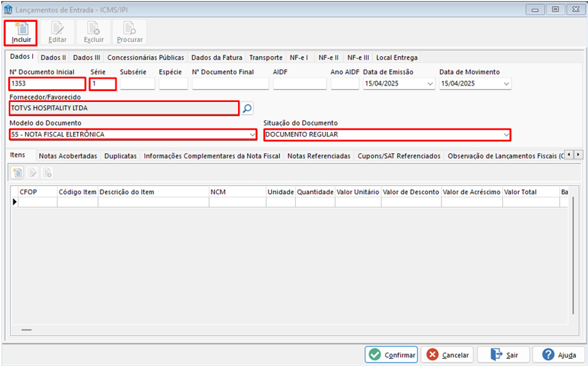Open the Notas Referenciadas sub-tab

coord(319,156)
